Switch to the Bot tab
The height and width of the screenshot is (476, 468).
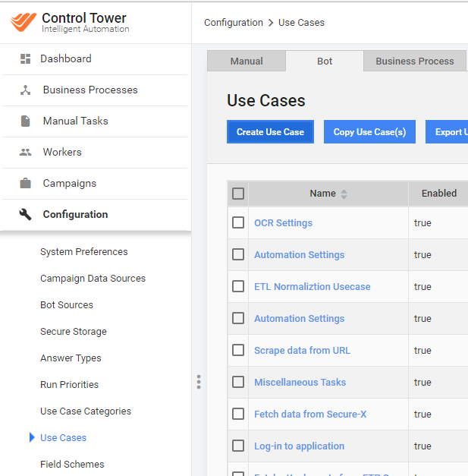(325, 61)
